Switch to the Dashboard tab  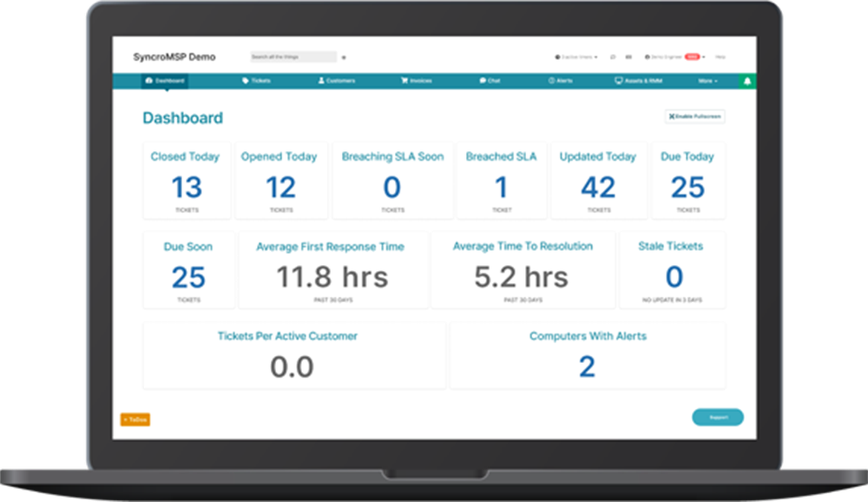pos(165,80)
